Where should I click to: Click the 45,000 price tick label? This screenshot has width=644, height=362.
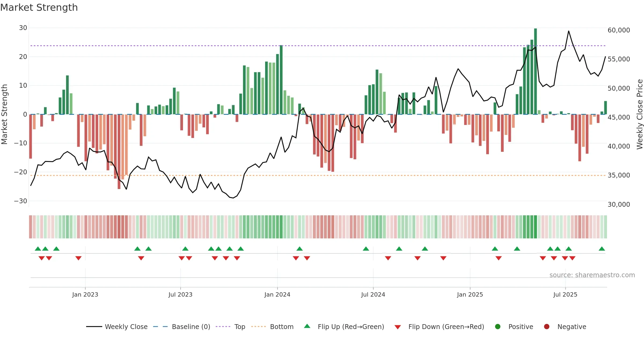[x=619, y=117]
